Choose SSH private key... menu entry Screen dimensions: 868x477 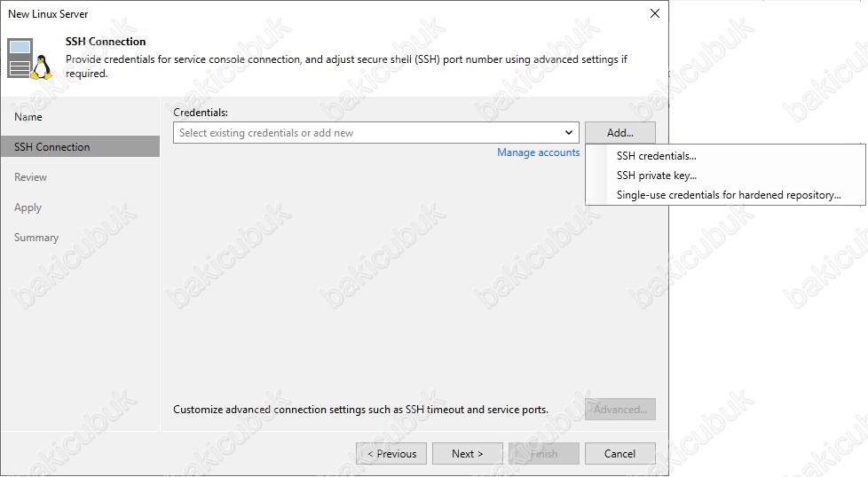point(656,176)
